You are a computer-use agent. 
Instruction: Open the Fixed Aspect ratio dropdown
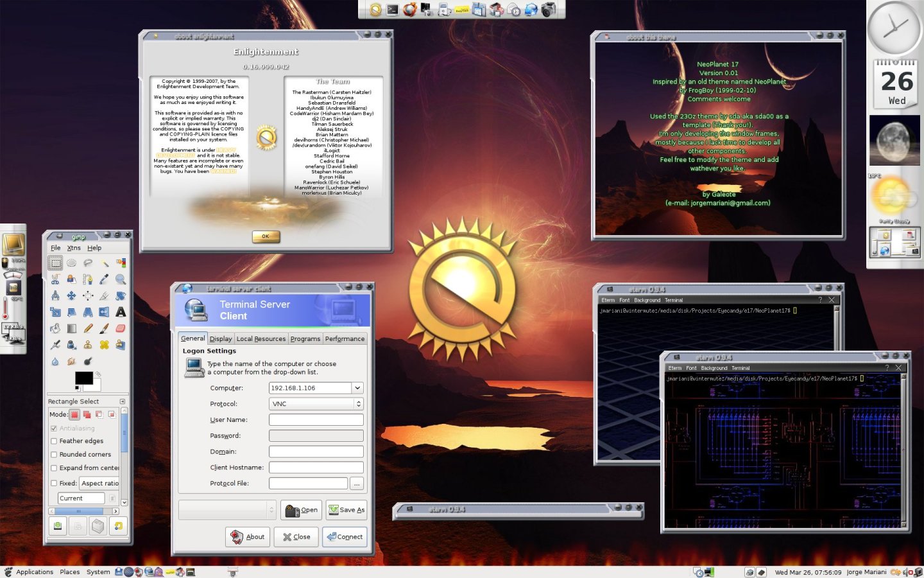(99, 483)
